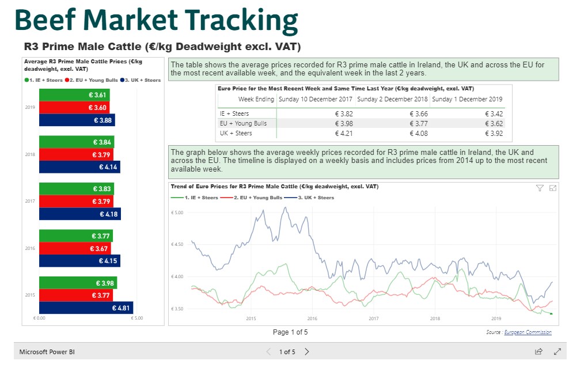
Task: Click red EU + Young Bulls legend dot in bar chart
Action: pyautogui.click(x=67, y=80)
